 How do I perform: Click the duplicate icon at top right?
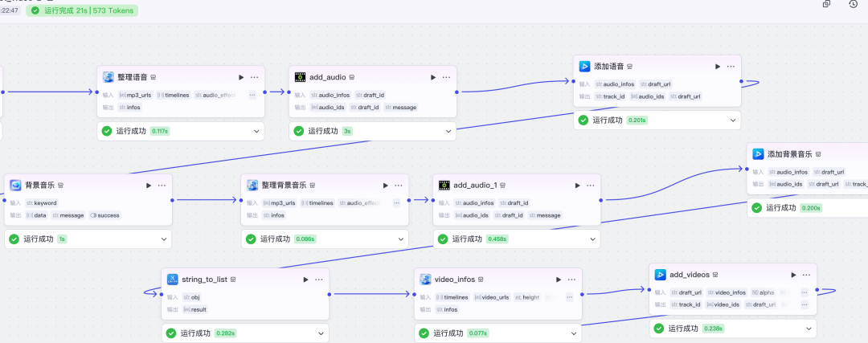(x=826, y=5)
